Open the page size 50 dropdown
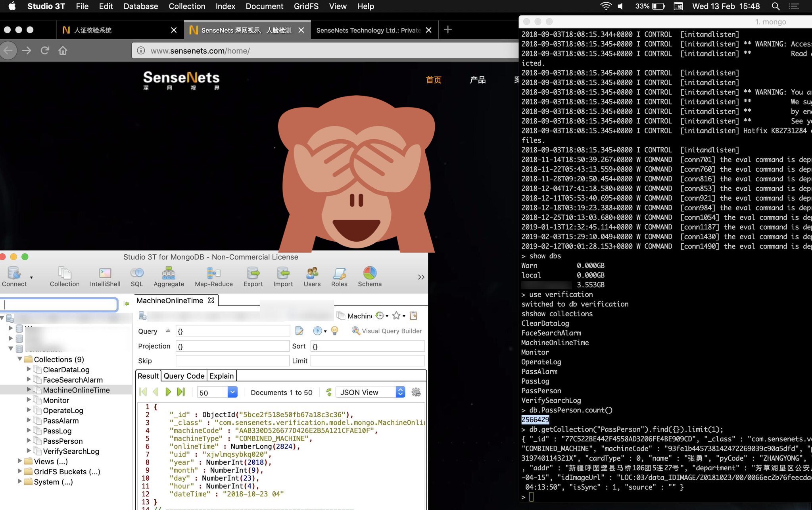 (x=232, y=392)
